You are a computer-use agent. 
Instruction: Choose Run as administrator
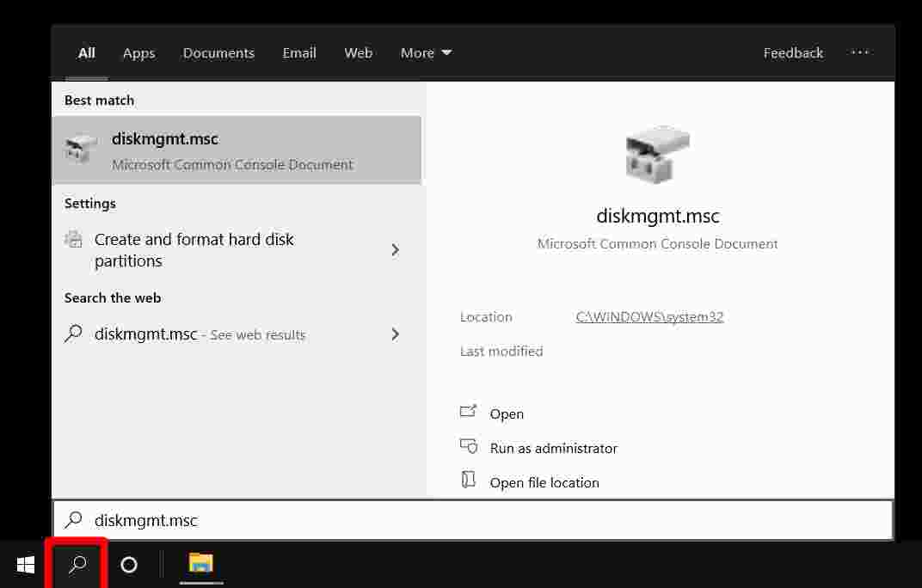(553, 448)
